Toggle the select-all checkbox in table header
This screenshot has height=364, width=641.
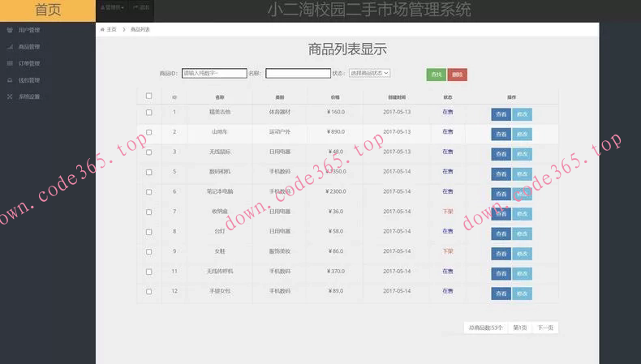pos(148,96)
